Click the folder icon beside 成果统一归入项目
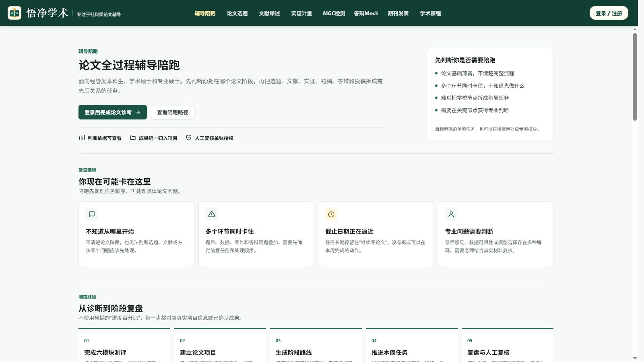644x362 pixels. [x=133, y=138]
